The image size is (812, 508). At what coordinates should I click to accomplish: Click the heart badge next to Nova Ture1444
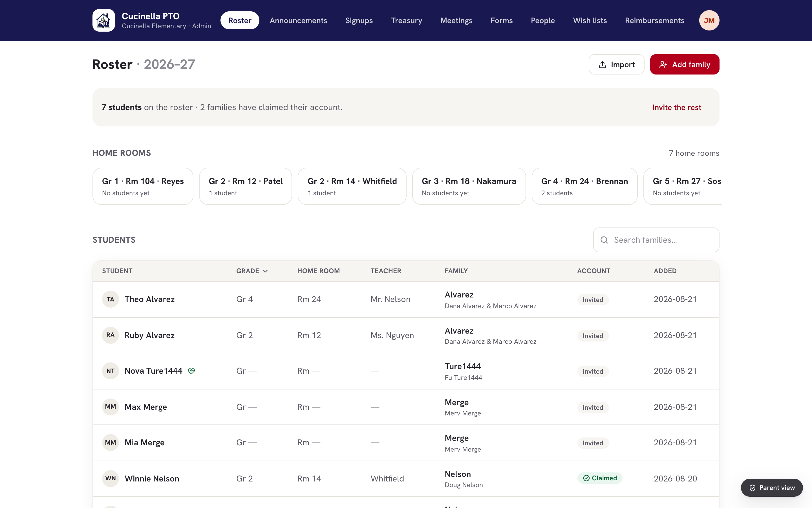[x=191, y=371]
